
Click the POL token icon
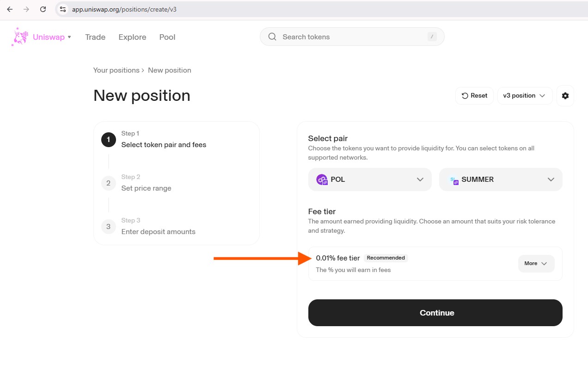pos(322,180)
